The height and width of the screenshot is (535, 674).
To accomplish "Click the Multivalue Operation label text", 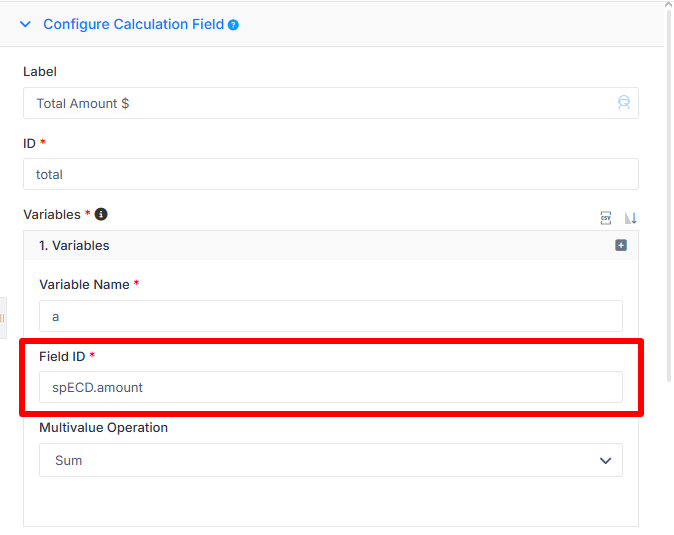I will 104,428.
